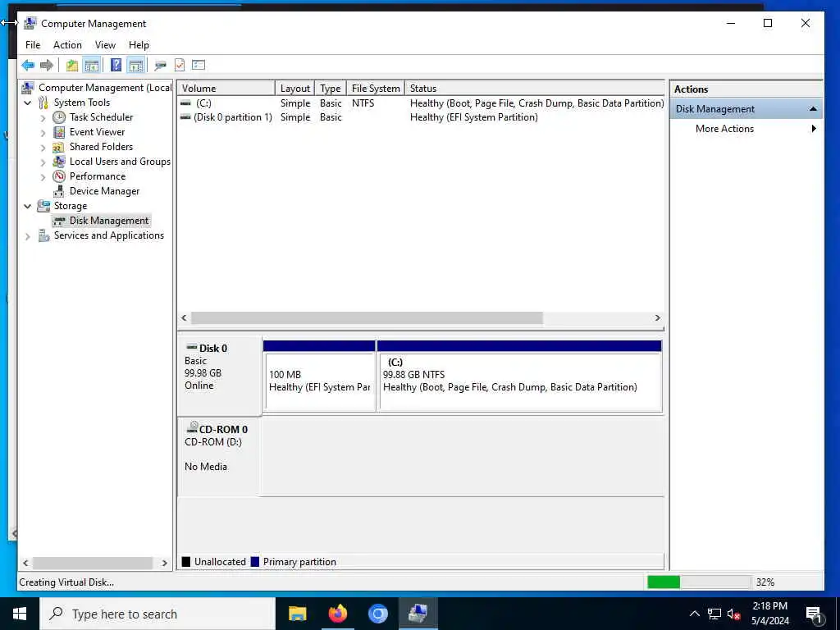This screenshot has height=630, width=840.
Task: Sort by the Volume column header
Action: point(226,89)
